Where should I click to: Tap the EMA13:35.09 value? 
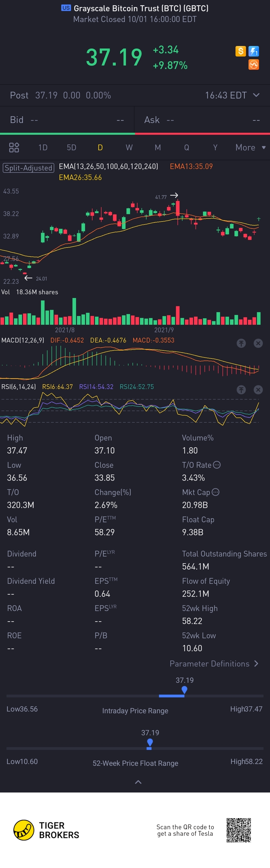coord(191,166)
